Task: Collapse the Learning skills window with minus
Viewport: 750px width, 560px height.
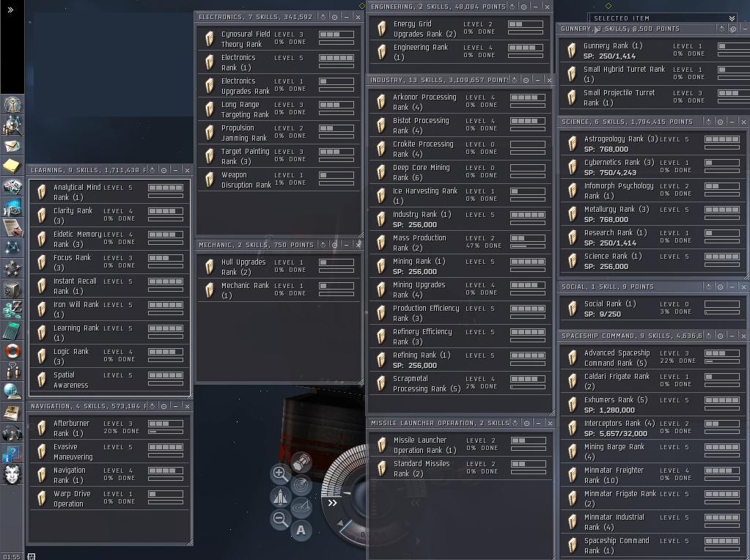Action: point(175,170)
